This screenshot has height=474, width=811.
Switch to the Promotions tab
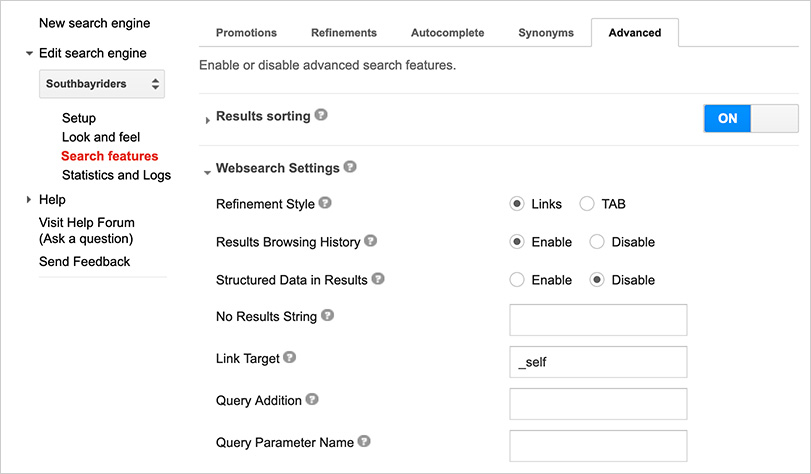pyautogui.click(x=247, y=33)
